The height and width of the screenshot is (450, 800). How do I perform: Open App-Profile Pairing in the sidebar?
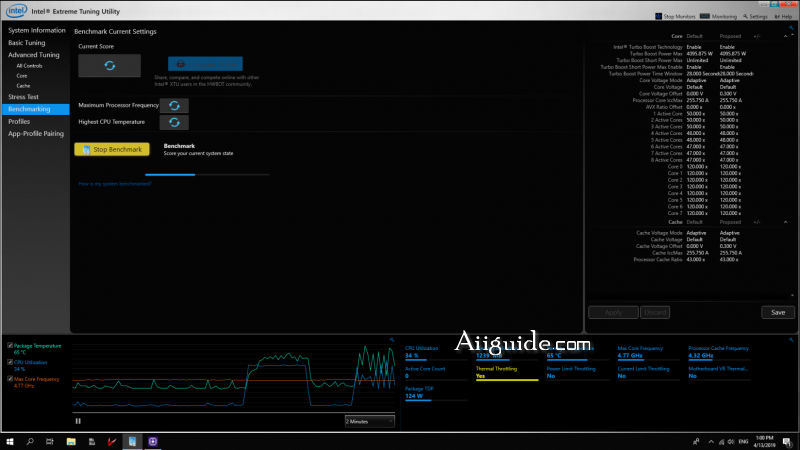(x=36, y=134)
